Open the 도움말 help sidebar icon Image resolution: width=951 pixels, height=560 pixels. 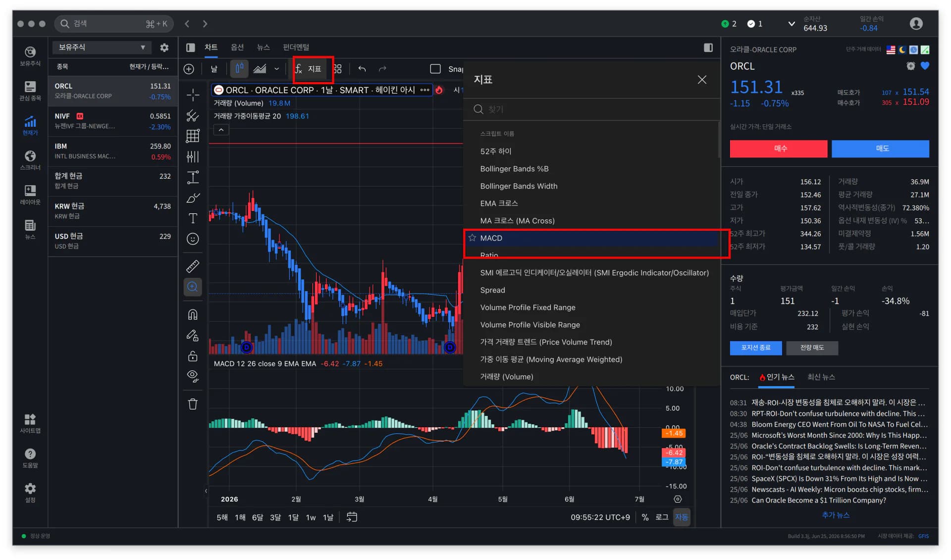click(30, 458)
